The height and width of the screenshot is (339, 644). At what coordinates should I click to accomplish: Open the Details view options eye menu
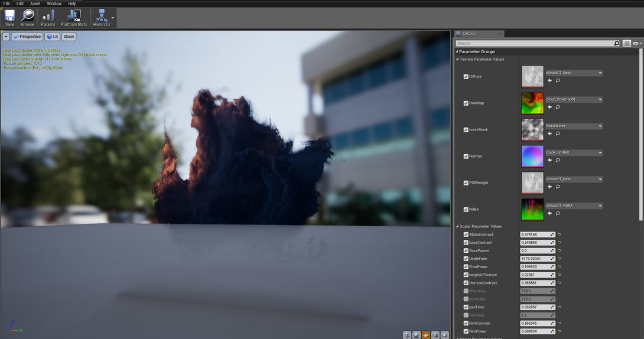click(x=636, y=43)
